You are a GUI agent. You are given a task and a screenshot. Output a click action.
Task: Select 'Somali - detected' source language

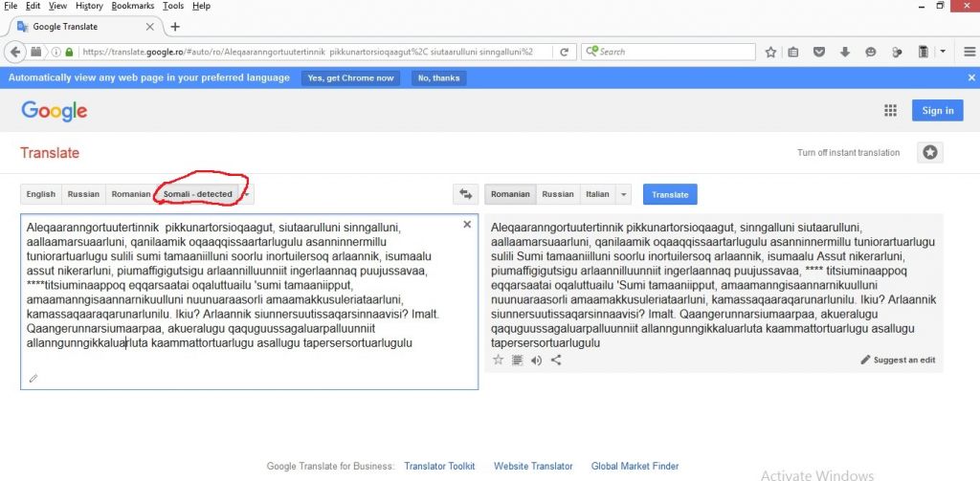tap(197, 194)
